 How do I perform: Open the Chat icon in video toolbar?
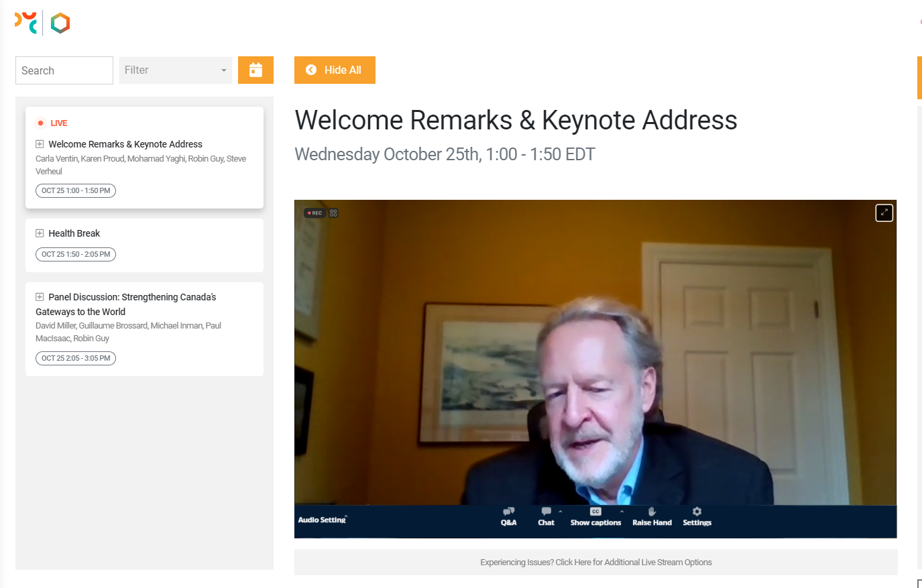click(x=546, y=512)
